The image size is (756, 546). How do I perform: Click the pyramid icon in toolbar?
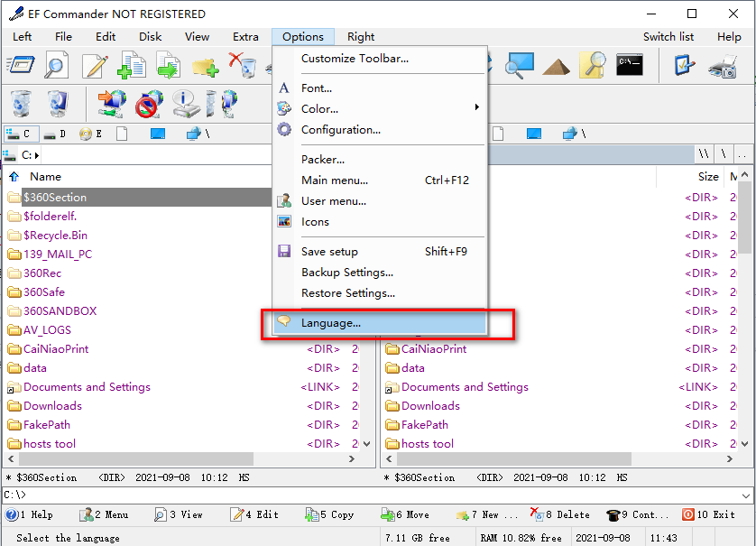click(556, 65)
